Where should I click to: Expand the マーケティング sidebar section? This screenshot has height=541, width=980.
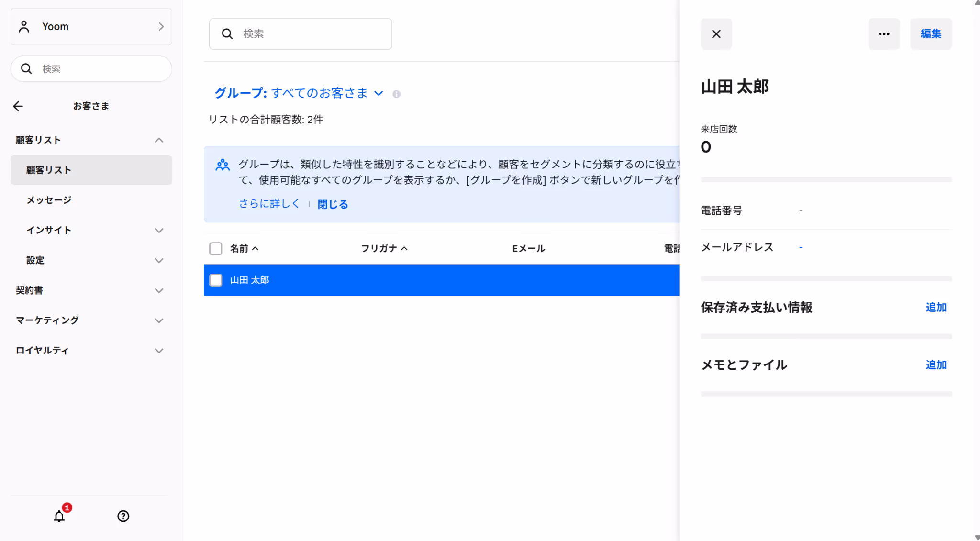159,320
